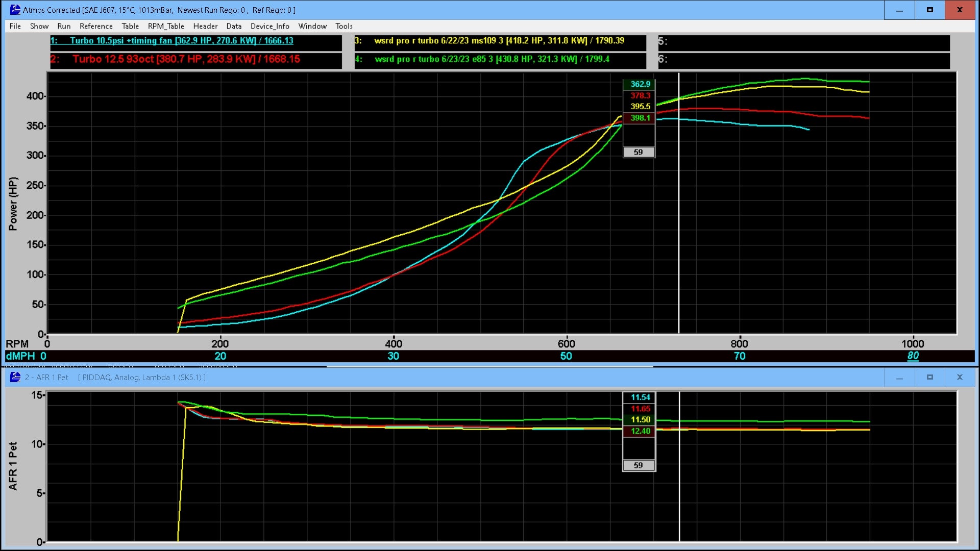Select run 3 wsrd pro r turbo ms109
This screenshot has width=980, height=551.
point(499,41)
